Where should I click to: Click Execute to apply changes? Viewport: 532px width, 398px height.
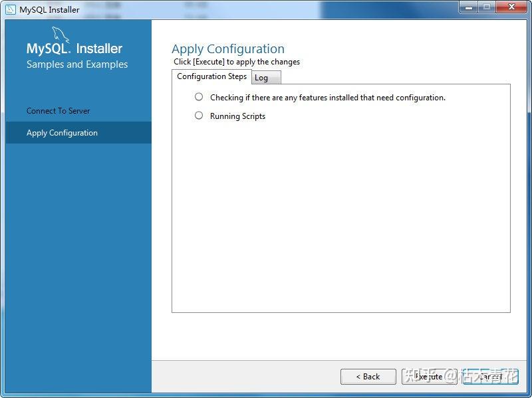(x=429, y=377)
